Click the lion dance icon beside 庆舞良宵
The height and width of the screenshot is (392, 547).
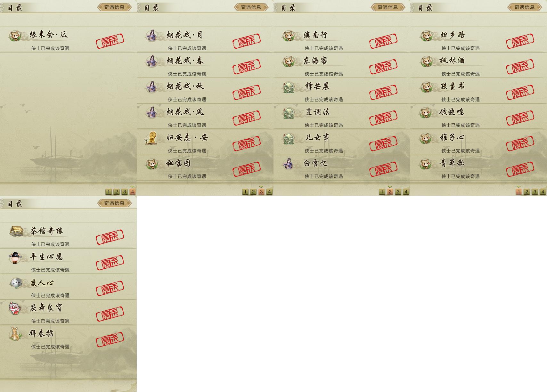click(15, 308)
